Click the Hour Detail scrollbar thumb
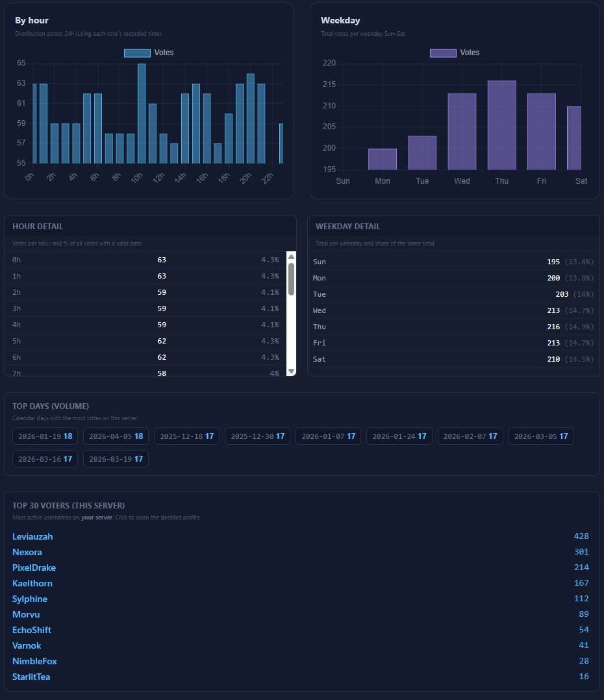The image size is (604, 700). [x=291, y=279]
